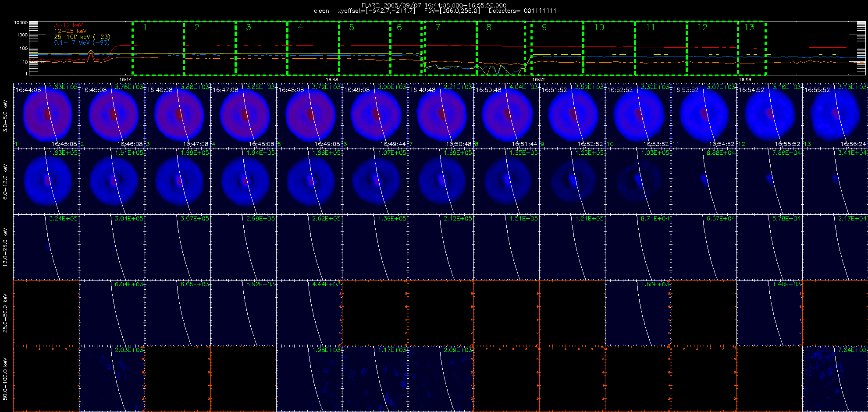This screenshot has width=868, height=412.
Task: Click 'xyoffset=[-942.7,-211.7]' in the header
Action: (x=377, y=11)
